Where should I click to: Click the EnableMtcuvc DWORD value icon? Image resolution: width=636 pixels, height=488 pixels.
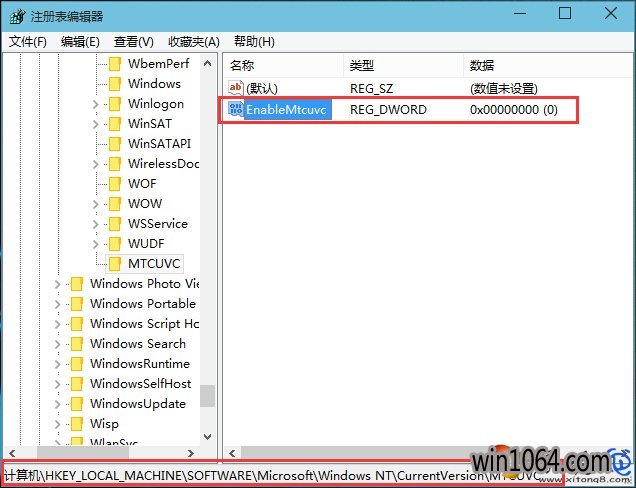[x=236, y=109]
